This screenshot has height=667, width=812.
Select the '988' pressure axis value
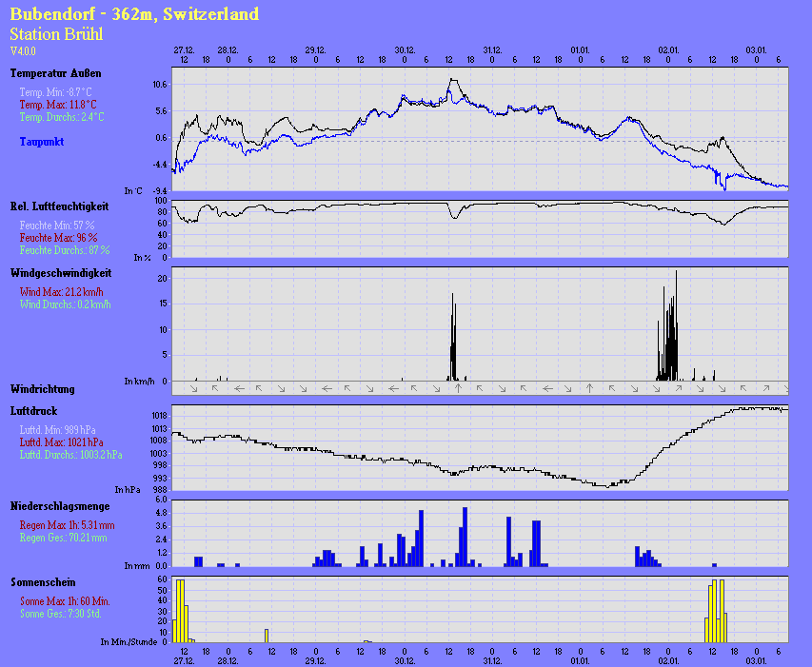coord(162,489)
